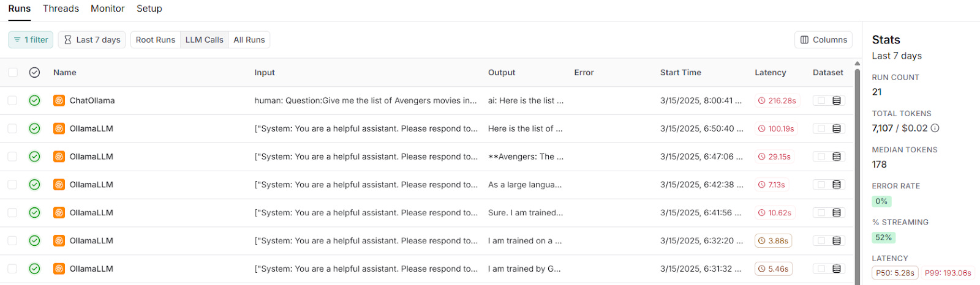
Task: Click the 0% error rate badge
Action: pos(881,201)
